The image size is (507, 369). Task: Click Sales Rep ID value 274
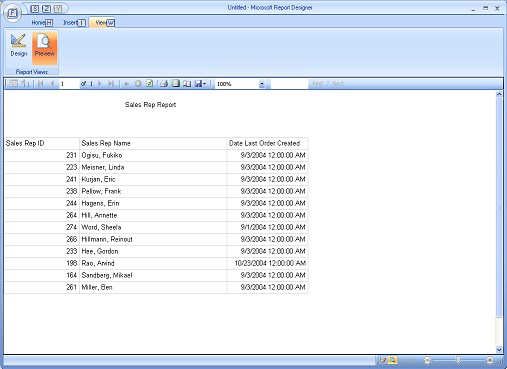tap(71, 227)
